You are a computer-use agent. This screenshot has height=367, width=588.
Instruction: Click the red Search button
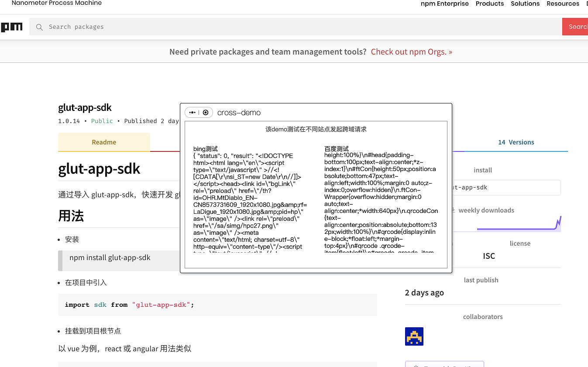click(x=575, y=27)
